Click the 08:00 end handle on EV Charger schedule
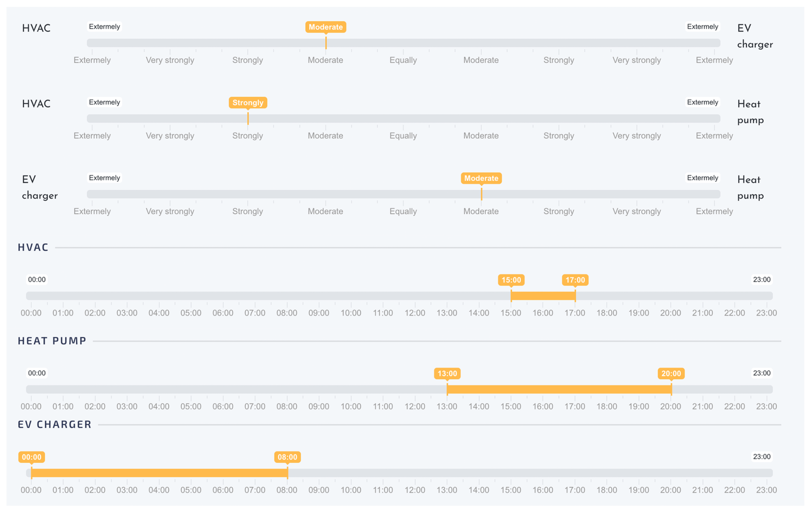Image resolution: width=812 pixels, height=513 pixels. click(287, 473)
